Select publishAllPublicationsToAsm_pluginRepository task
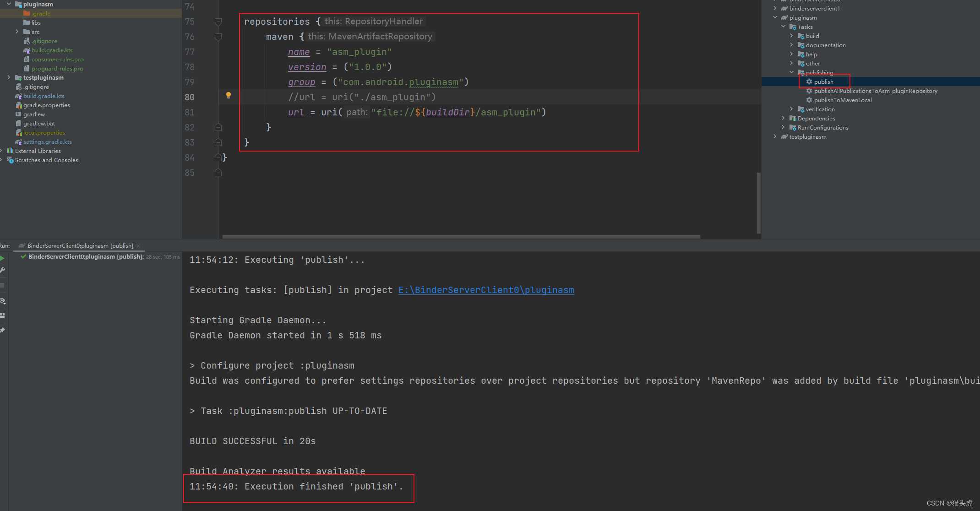Viewport: 980px width, 511px height. click(875, 91)
